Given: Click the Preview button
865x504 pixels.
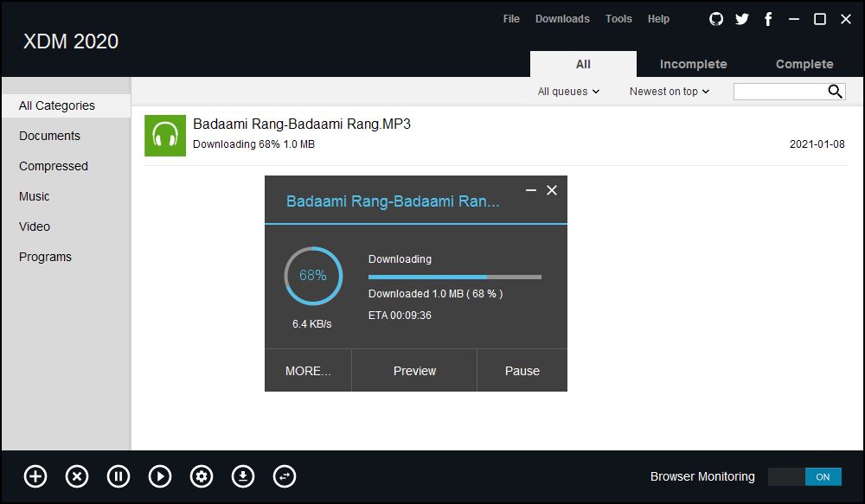Looking at the screenshot, I should pyautogui.click(x=414, y=371).
